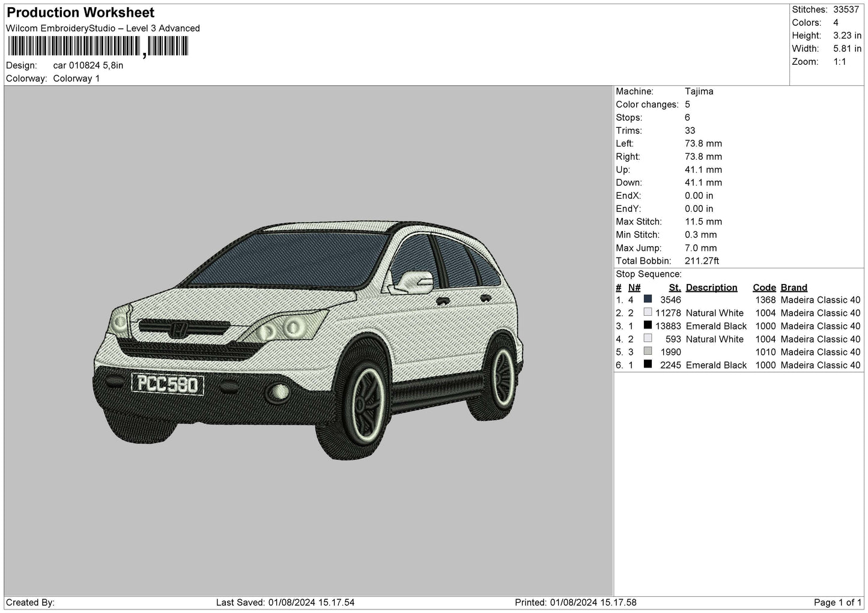Screen dimensions: 868x613
Task: Click design name 'car 010824 5,8in'
Action: pyautogui.click(x=88, y=65)
